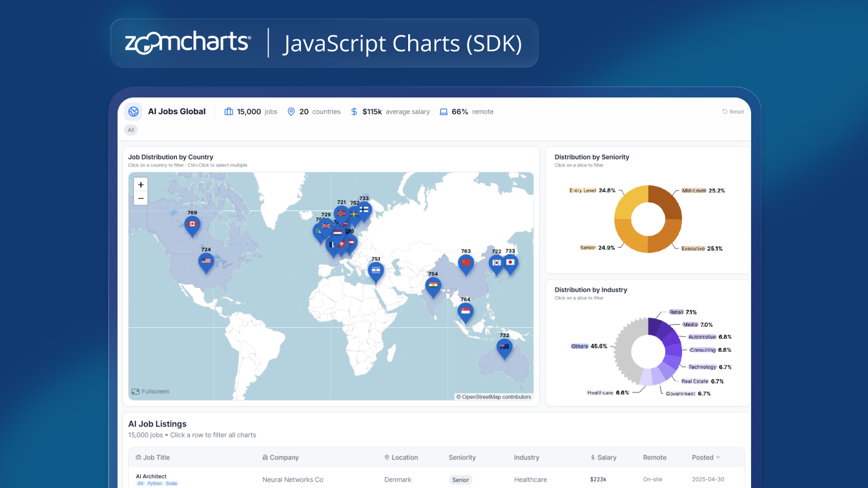The height and width of the screenshot is (488, 868).
Task: Select the United States flag map pin
Action: (206, 261)
